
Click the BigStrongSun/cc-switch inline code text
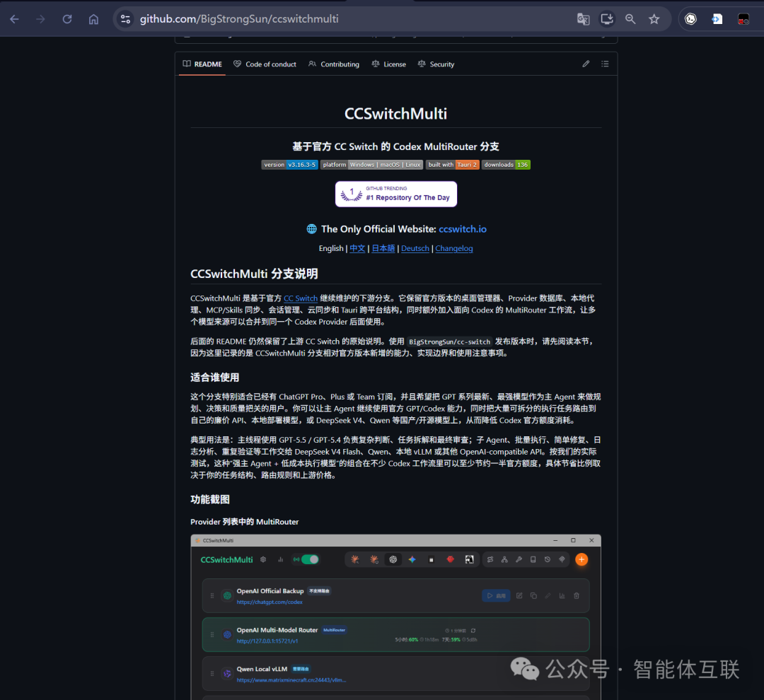click(x=449, y=342)
